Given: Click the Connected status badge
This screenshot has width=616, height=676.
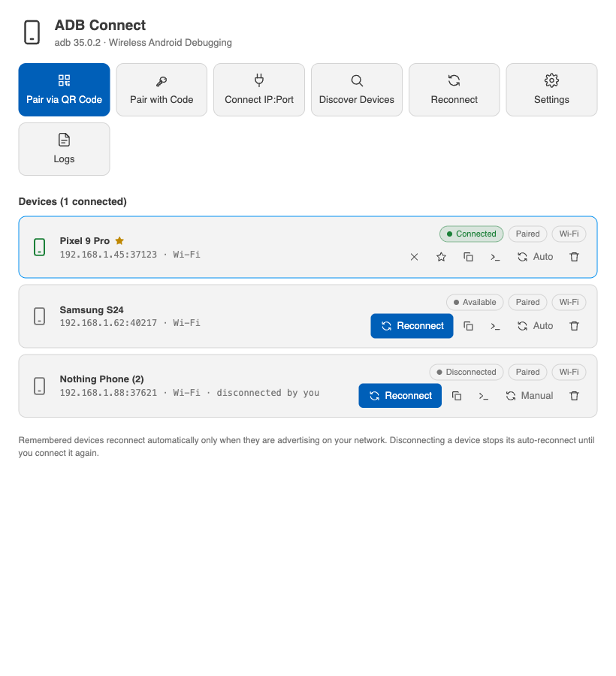Looking at the screenshot, I should click(x=472, y=234).
